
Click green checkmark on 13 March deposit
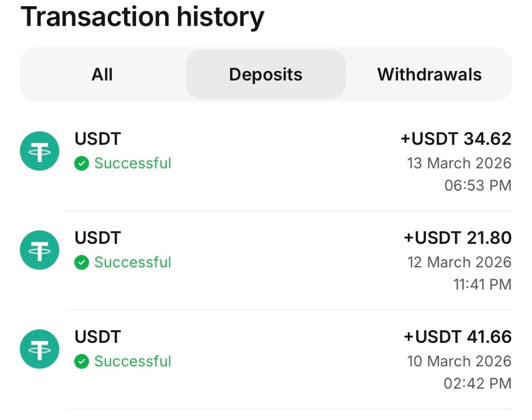82,164
